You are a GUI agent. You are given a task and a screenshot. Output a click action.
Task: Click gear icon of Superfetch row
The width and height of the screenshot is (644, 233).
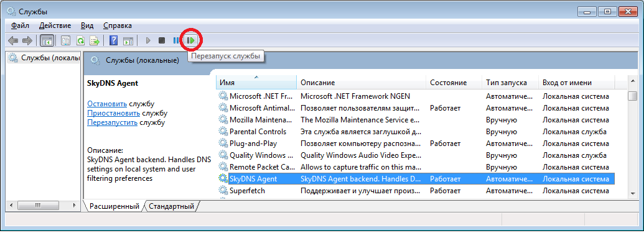coord(223,191)
